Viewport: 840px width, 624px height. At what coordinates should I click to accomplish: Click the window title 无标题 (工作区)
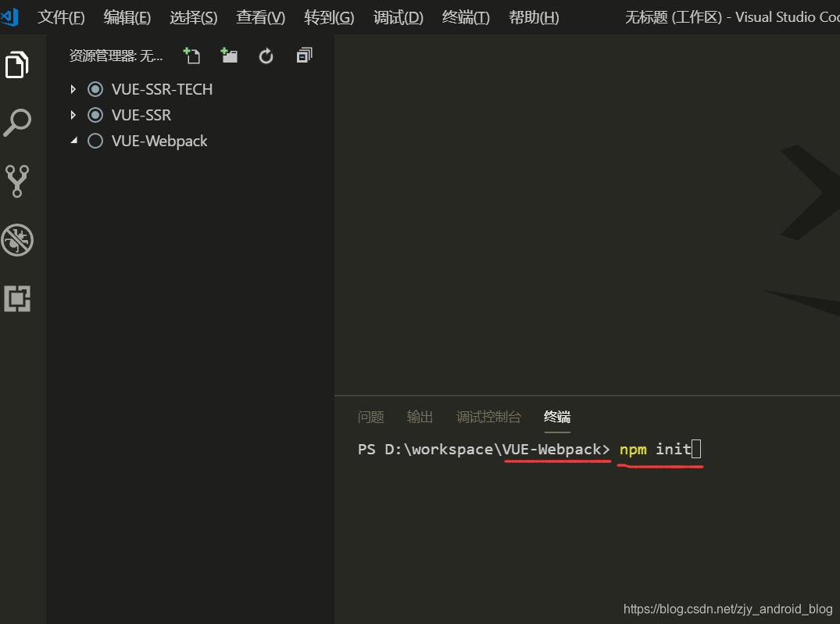point(674,17)
